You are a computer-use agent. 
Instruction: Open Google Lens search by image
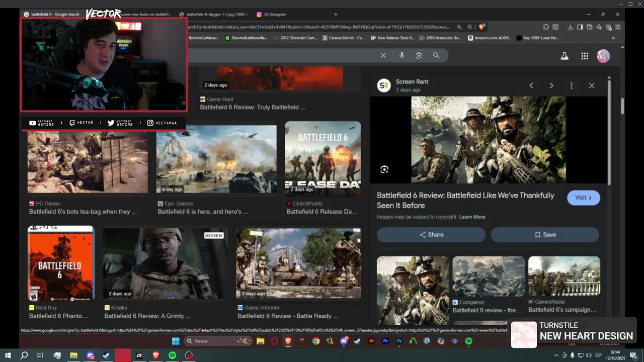pyautogui.click(x=419, y=55)
